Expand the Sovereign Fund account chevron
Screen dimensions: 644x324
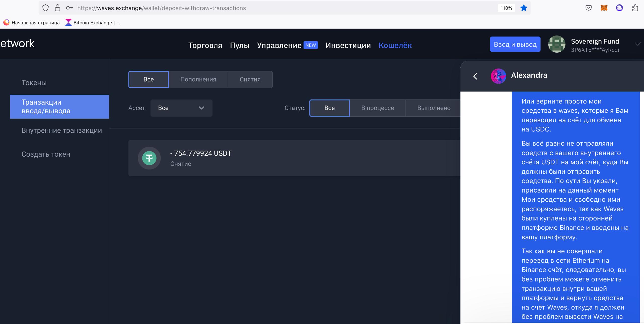click(637, 44)
